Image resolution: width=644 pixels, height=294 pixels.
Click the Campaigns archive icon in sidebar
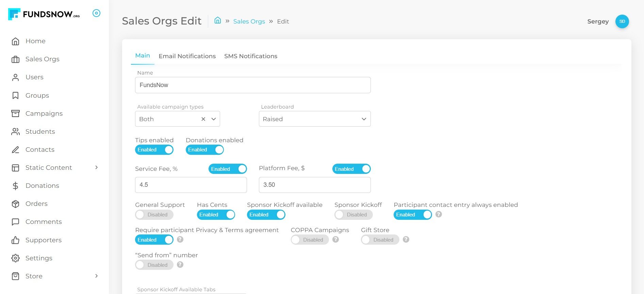coord(15,114)
